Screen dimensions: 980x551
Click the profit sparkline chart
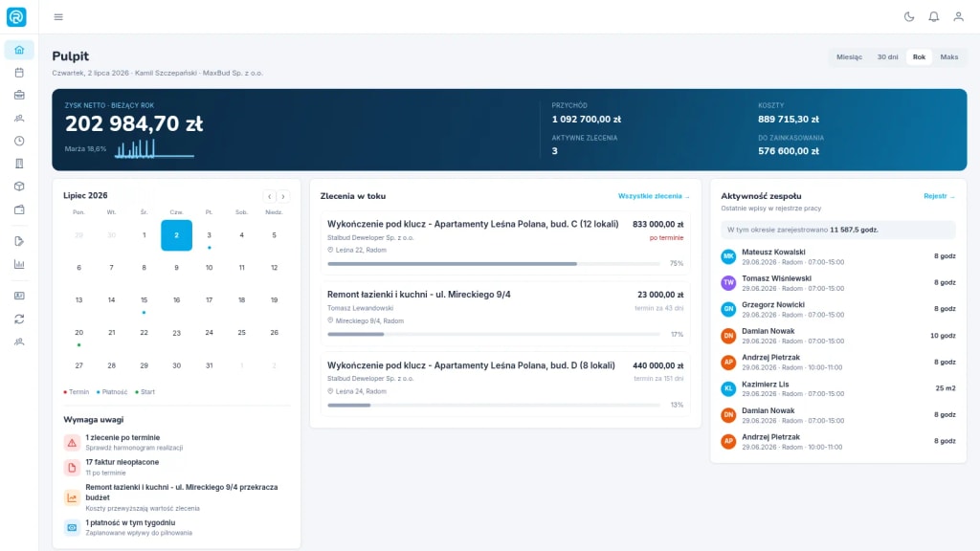(154, 148)
